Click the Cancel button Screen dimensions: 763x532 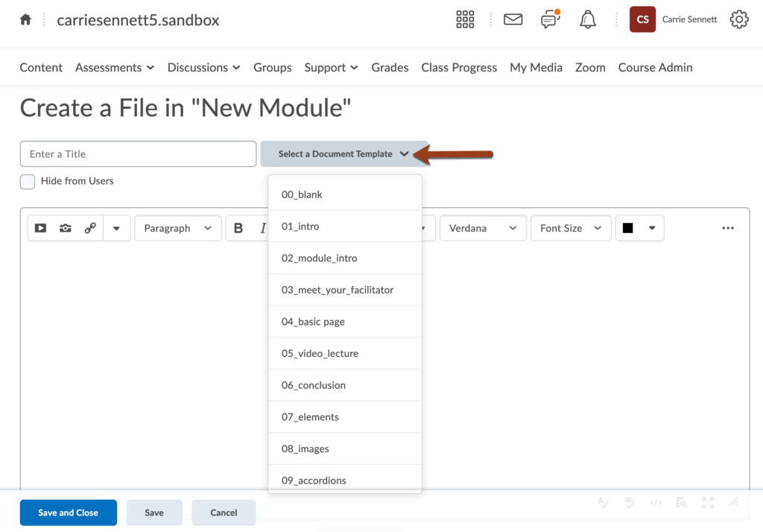click(224, 513)
